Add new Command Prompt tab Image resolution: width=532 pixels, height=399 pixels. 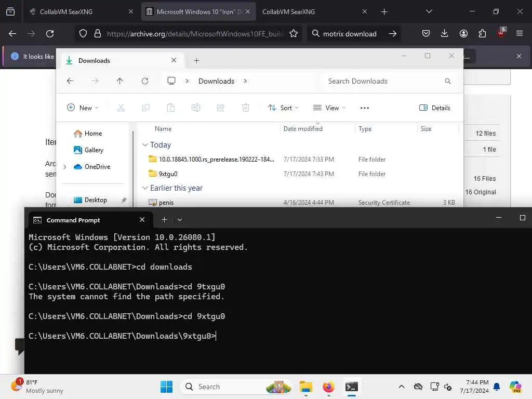pos(165,220)
